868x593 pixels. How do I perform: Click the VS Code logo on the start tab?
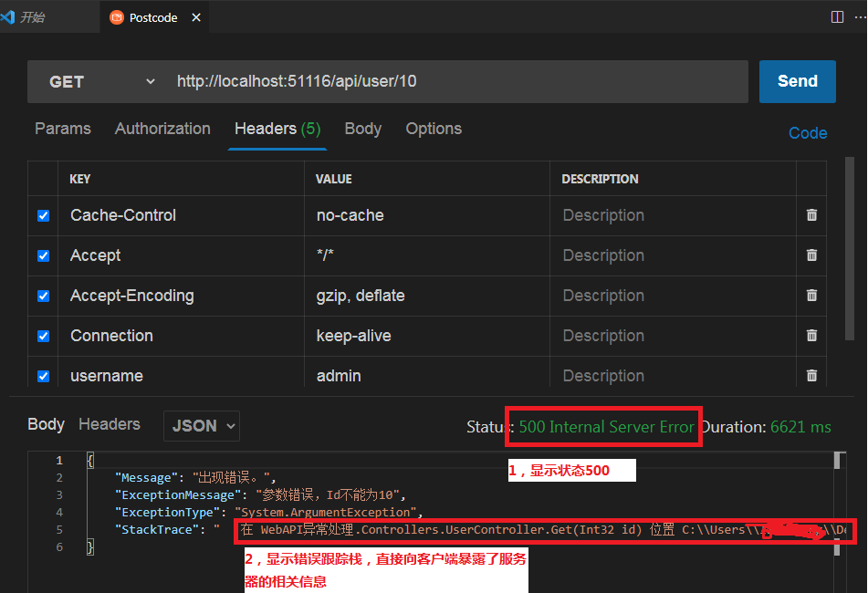7,17
